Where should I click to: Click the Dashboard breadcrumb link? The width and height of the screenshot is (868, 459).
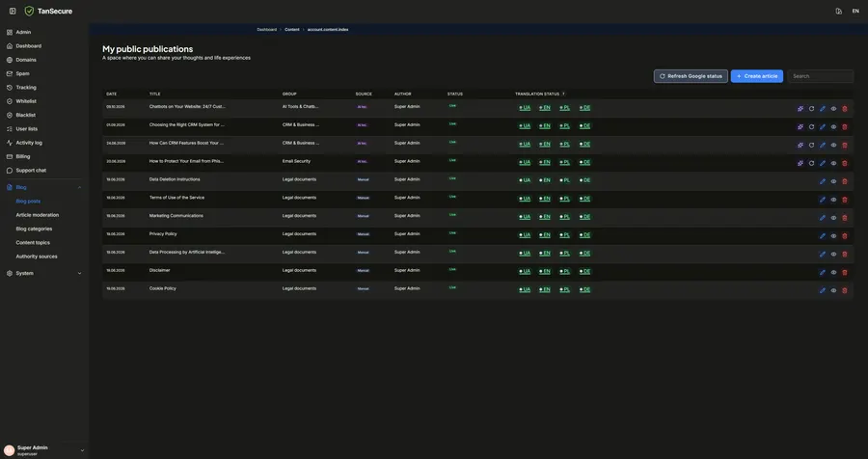click(266, 29)
